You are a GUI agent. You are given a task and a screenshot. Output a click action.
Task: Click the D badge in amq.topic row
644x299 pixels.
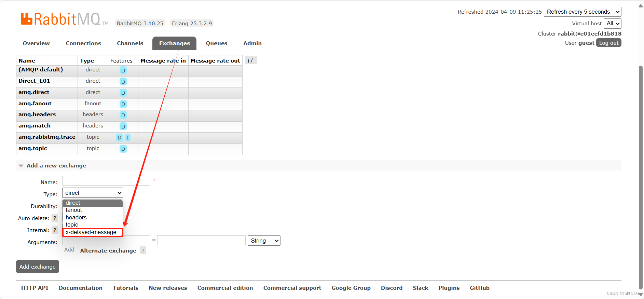click(x=123, y=149)
